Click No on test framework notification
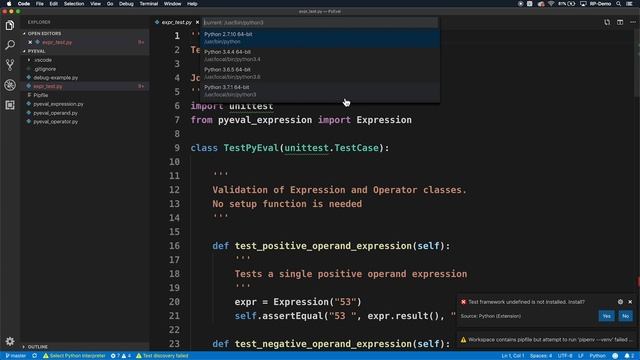This screenshot has height=360, width=640. point(625,316)
